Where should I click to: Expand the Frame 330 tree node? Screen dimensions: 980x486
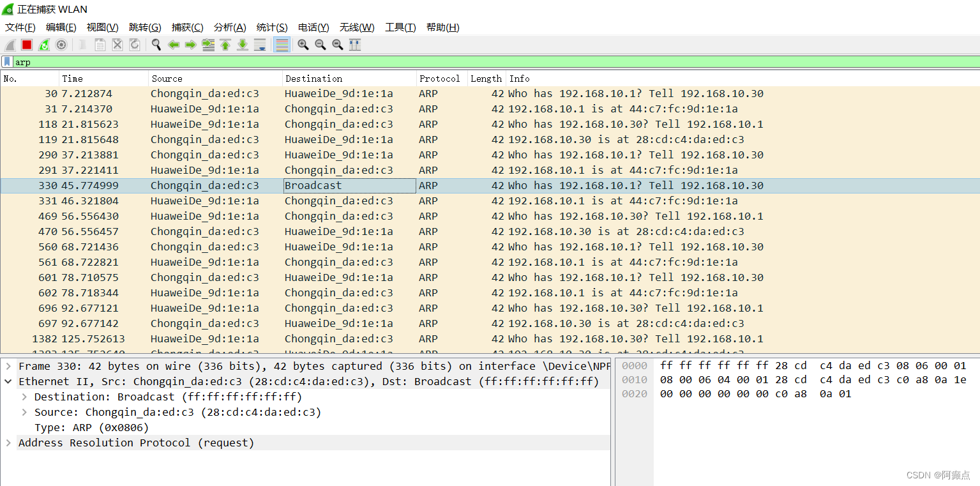[8, 366]
